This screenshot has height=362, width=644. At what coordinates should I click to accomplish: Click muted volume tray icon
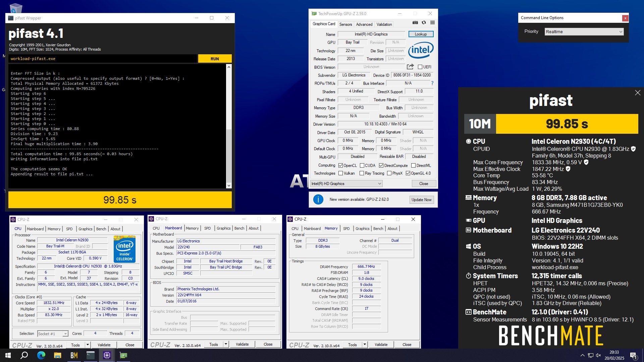click(599, 355)
